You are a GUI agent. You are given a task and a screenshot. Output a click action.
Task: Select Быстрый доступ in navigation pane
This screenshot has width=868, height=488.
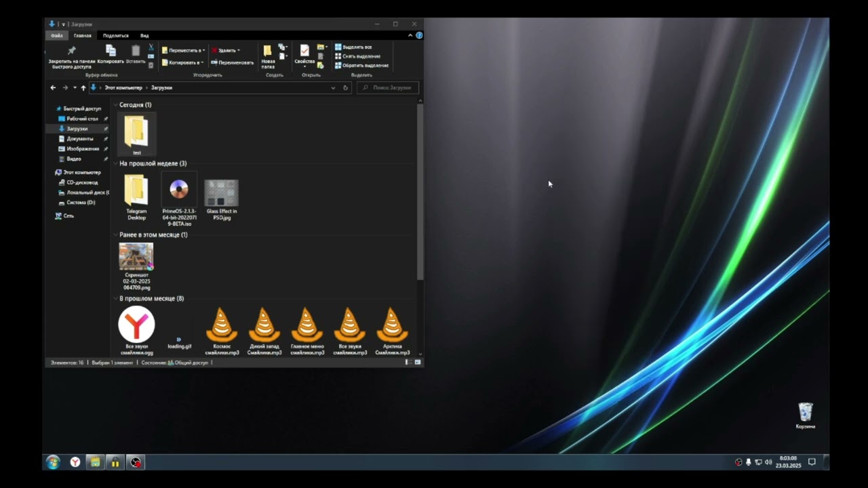coord(78,108)
